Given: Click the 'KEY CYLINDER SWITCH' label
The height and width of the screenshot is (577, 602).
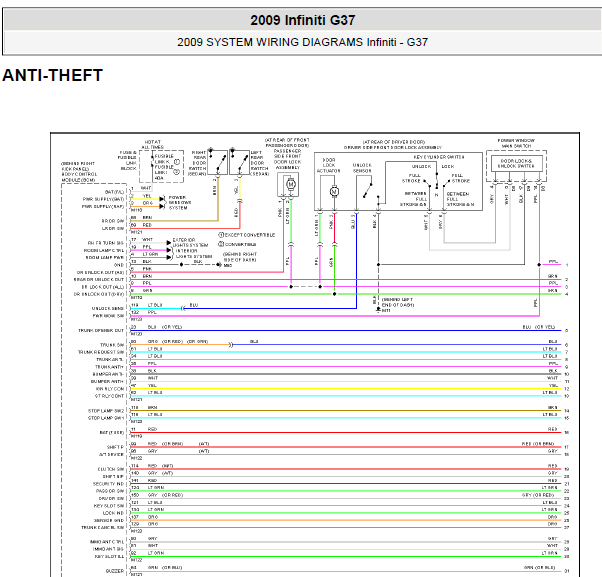Looking at the screenshot, I should pyautogui.click(x=439, y=157).
